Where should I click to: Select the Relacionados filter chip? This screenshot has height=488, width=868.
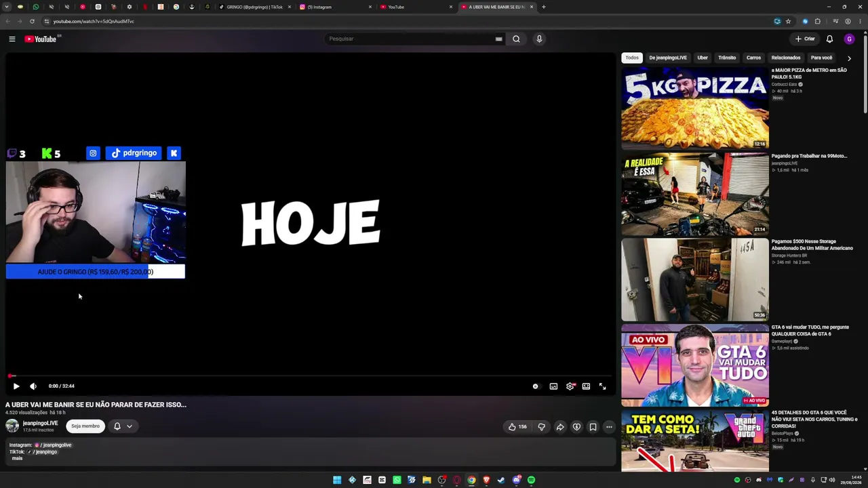click(786, 58)
